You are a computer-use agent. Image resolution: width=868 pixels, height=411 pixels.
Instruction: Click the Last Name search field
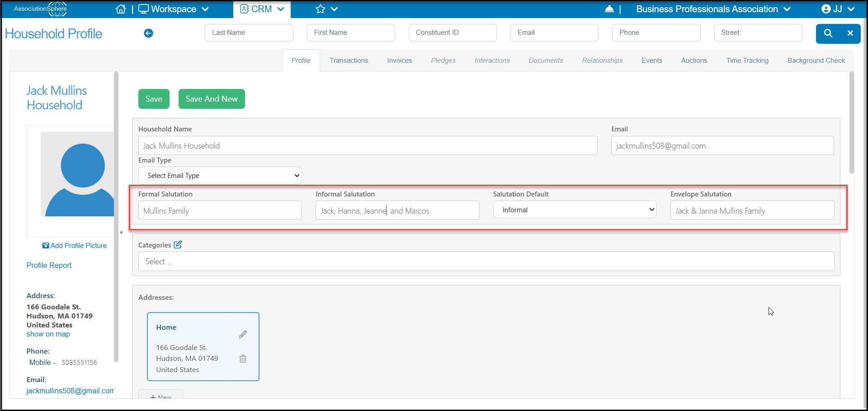tap(249, 33)
